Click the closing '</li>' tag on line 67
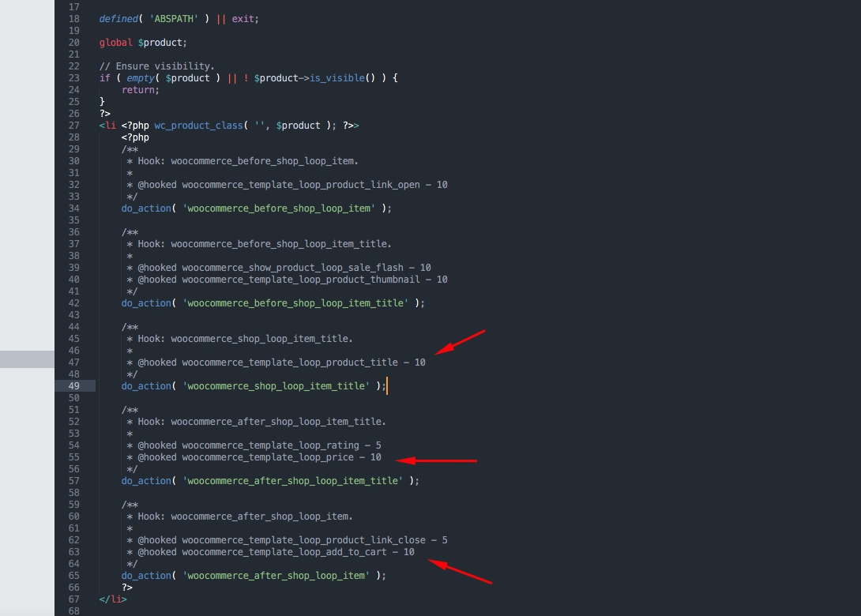Screen dimensions: 861x616 [113, 599]
